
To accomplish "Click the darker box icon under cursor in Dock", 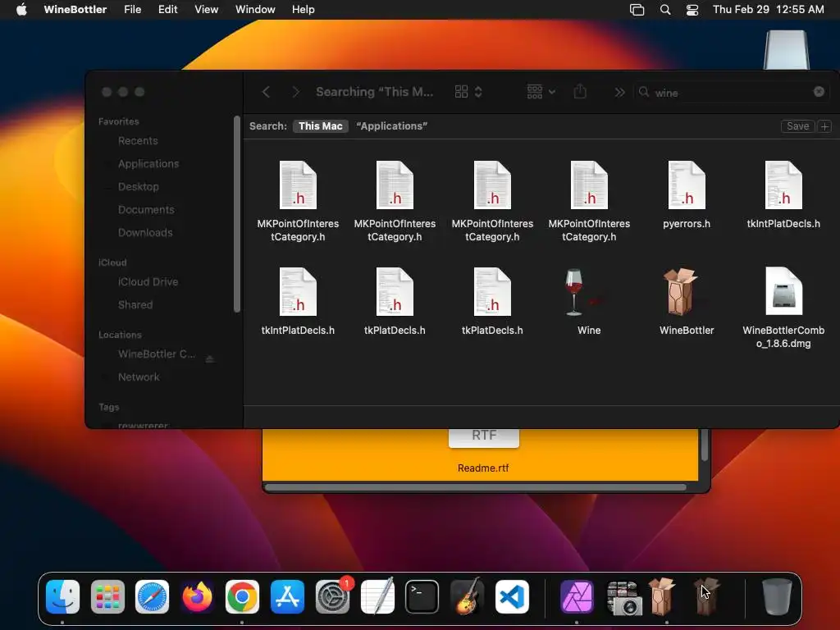I will 706,596.
